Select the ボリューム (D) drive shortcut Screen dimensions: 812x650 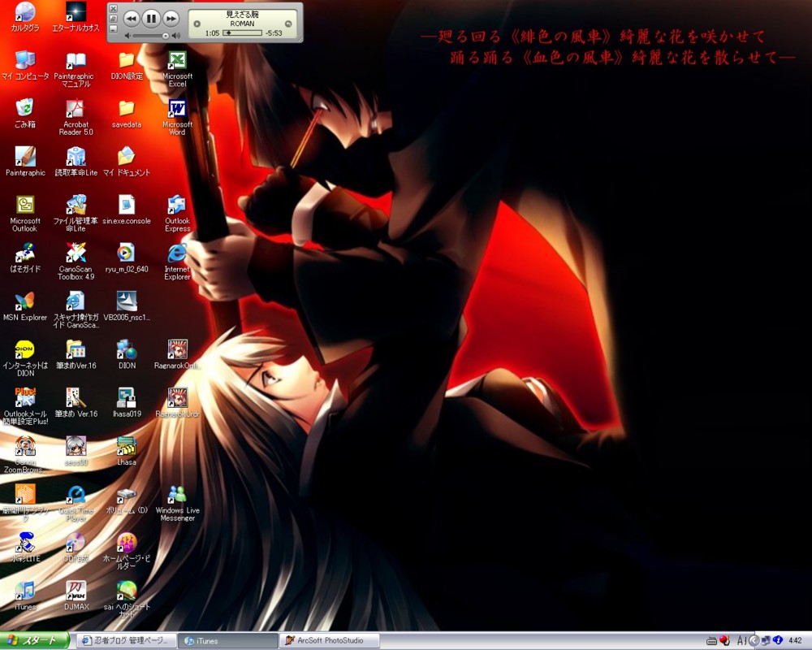pos(127,500)
